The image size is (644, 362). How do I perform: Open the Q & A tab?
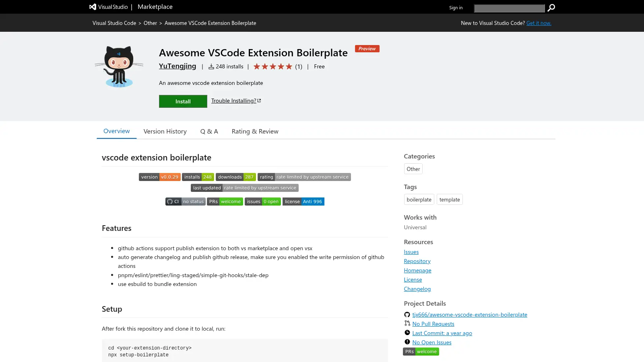click(x=209, y=132)
